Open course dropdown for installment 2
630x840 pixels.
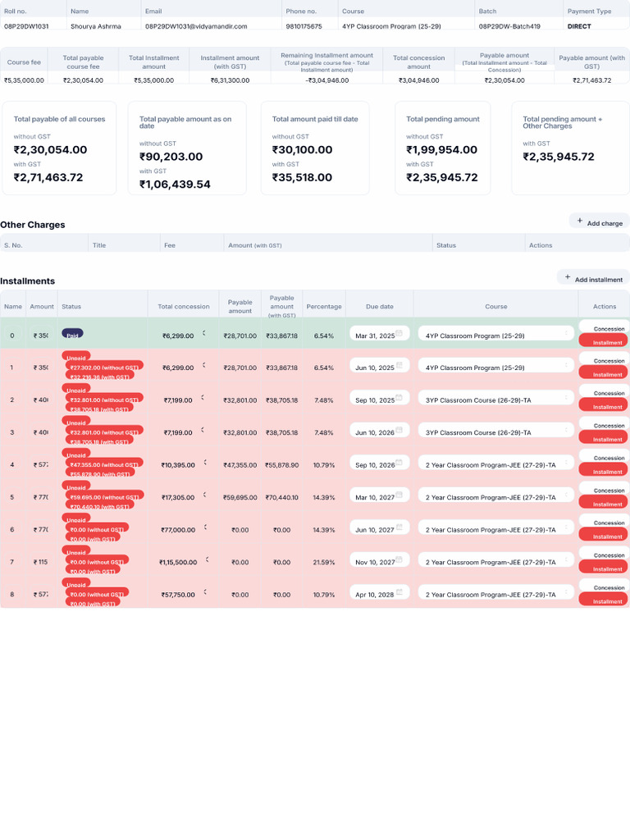pos(496,399)
